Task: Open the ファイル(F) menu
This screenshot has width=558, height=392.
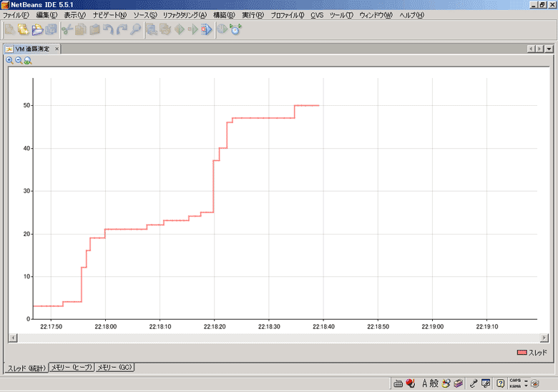Action: tap(16, 15)
